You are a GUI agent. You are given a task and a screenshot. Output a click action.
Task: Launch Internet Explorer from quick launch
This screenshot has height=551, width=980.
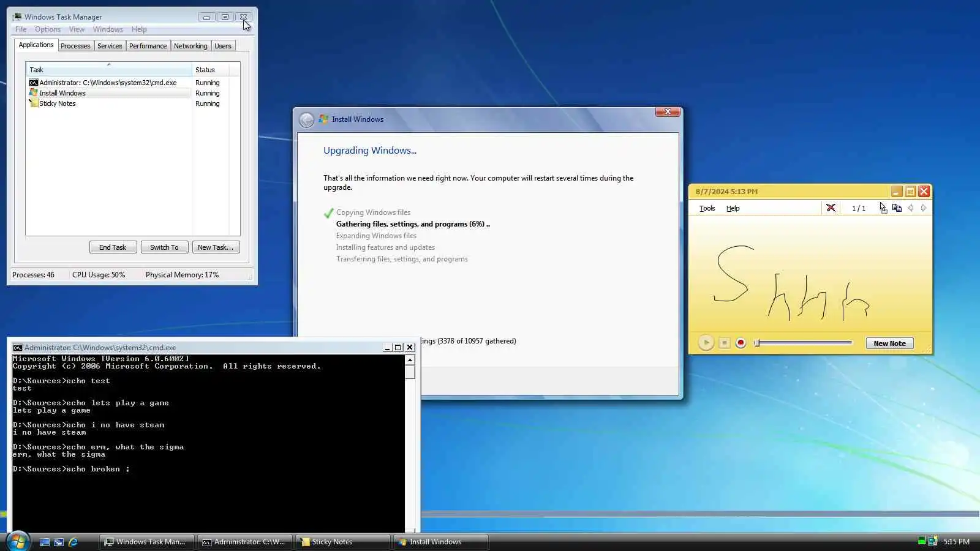[73, 542]
